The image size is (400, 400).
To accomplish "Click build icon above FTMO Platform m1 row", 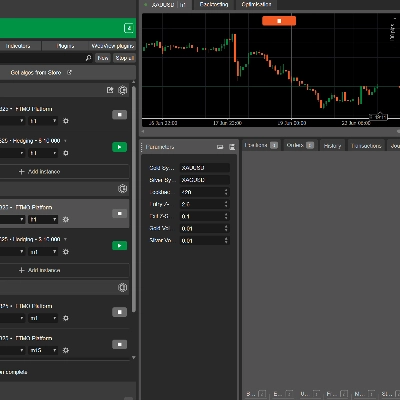I will [x=123, y=287].
